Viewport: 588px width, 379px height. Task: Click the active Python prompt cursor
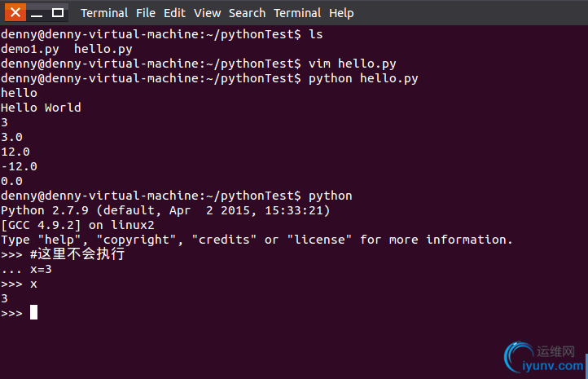(x=33, y=312)
